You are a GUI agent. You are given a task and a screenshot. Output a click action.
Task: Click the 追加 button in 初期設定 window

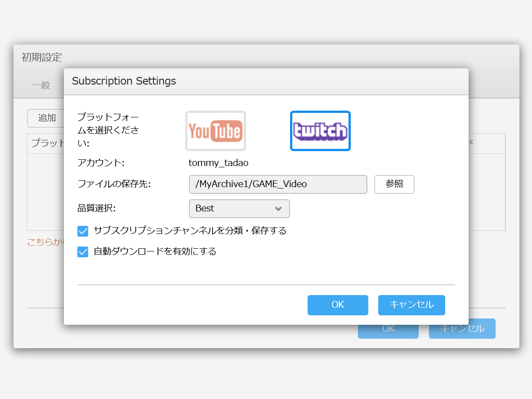[46, 118]
